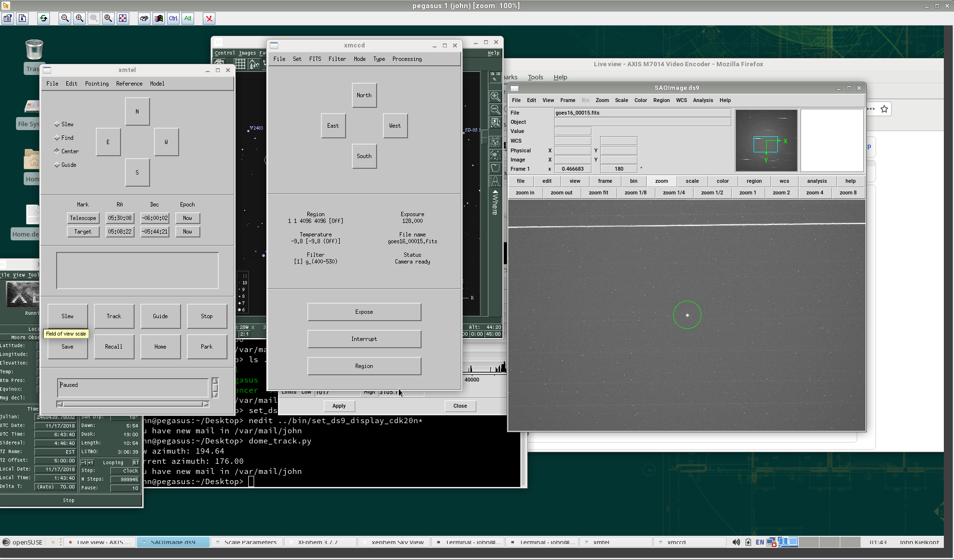This screenshot has width=954, height=560.
Task: Open the Region menu in ds9
Action: [662, 100]
